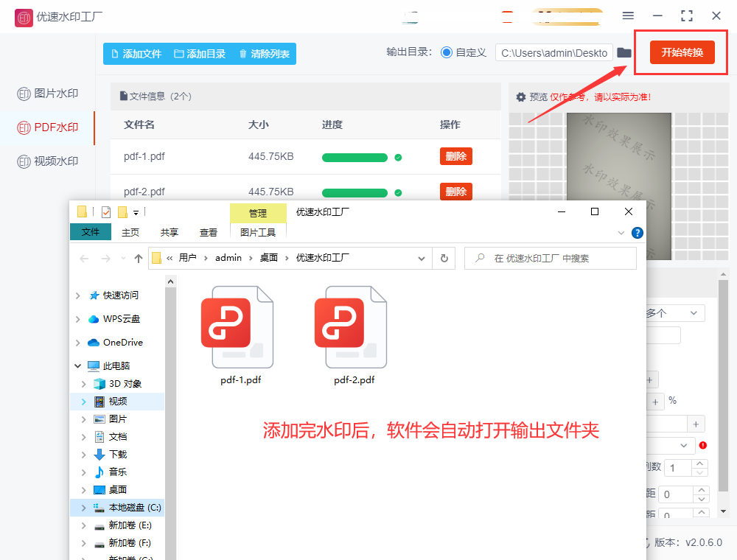Open the 共享 ribbon tab in Explorer
The image size is (737, 560).
pyautogui.click(x=170, y=233)
